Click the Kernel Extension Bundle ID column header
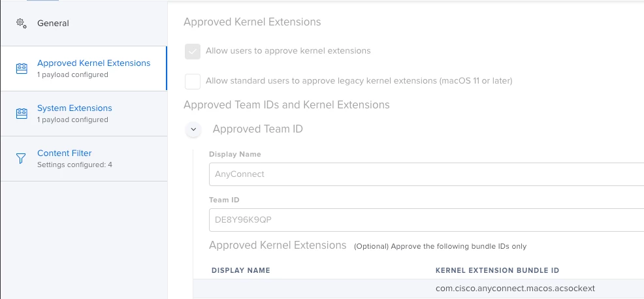The width and height of the screenshot is (644, 299). coord(498,270)
